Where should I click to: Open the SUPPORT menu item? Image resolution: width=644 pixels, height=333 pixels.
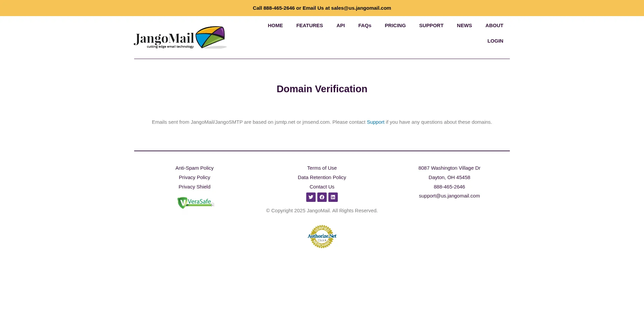431,25
